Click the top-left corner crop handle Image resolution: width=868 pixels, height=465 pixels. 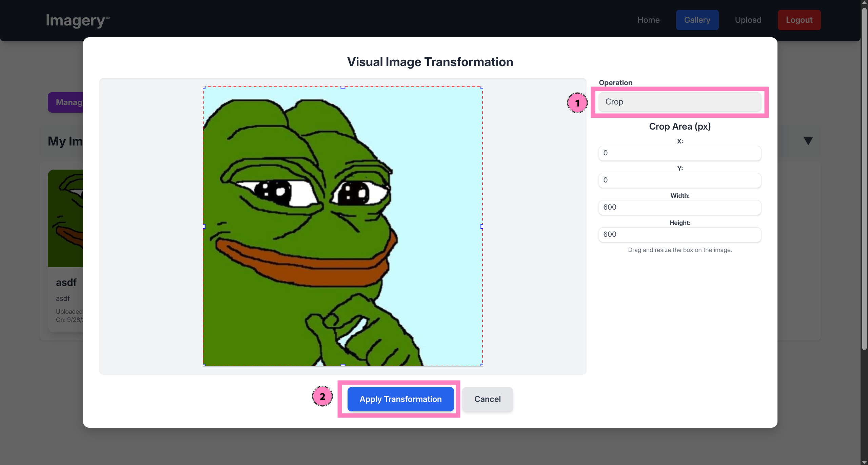204,88
